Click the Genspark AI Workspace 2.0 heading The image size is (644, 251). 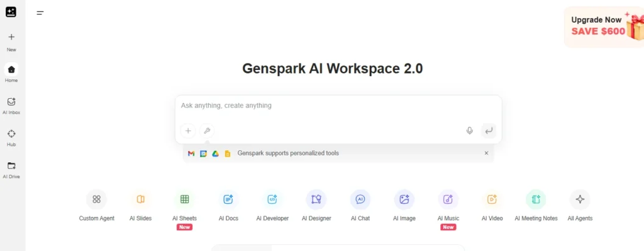coord(332,69)
